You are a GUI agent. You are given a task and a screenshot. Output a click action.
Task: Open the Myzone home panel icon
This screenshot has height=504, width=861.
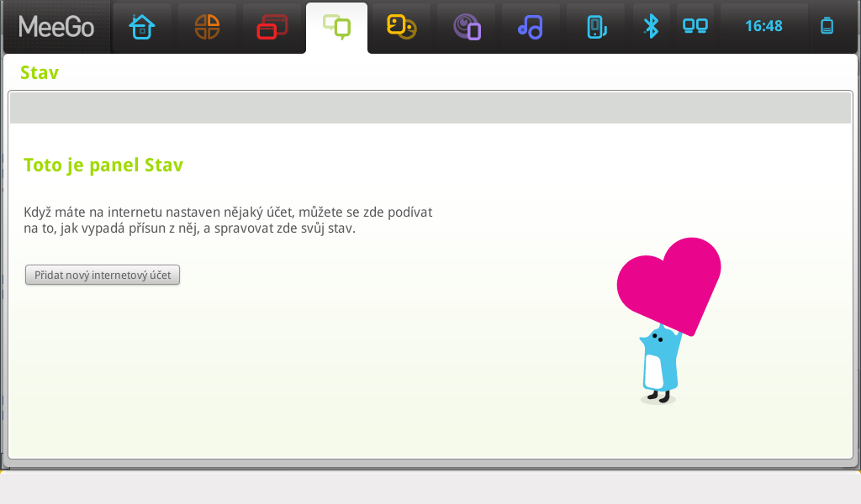(x=141, y=27)
